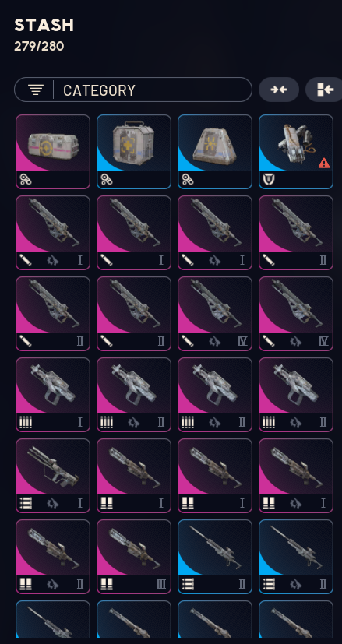
Task: Open the CATEGORY sort dropdown
Action: (133, 90)
